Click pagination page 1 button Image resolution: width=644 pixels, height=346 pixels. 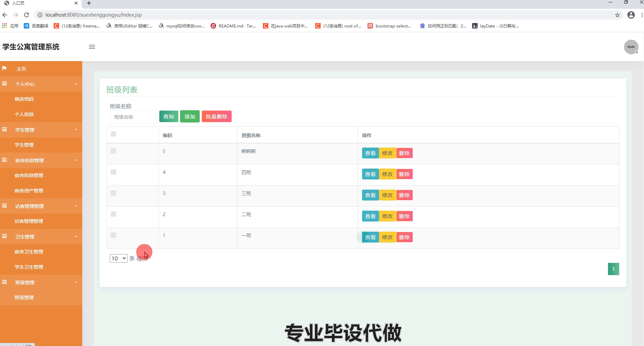(613, 269)
